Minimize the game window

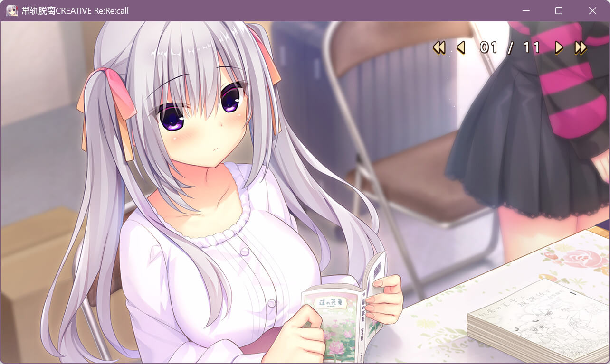pos(526,10)
